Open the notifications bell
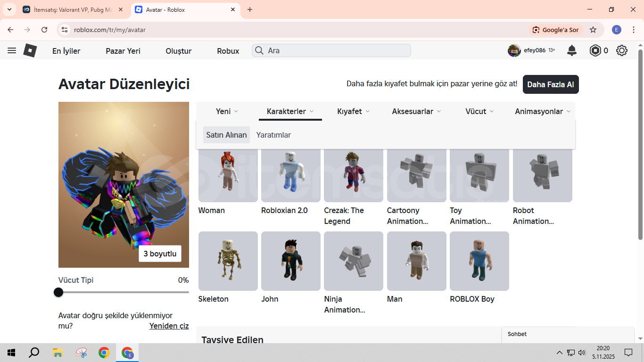 (x=572, y=50)
